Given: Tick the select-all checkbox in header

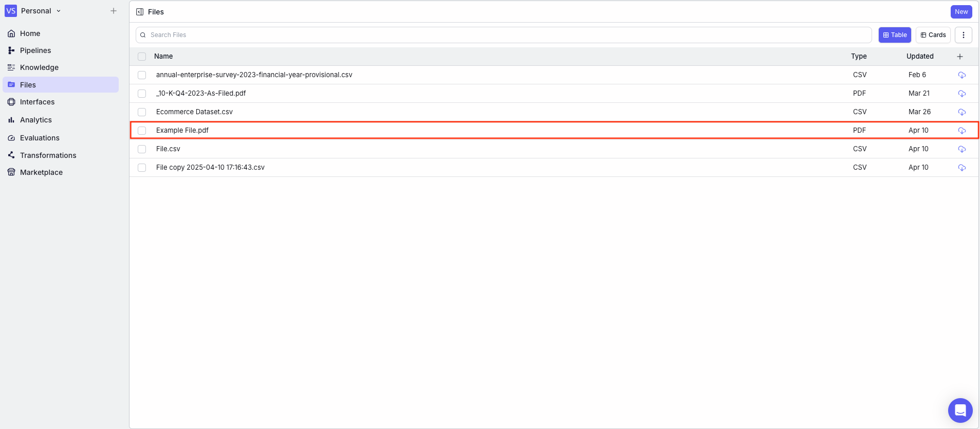Looking at the screenshot, I should (142, 57).
